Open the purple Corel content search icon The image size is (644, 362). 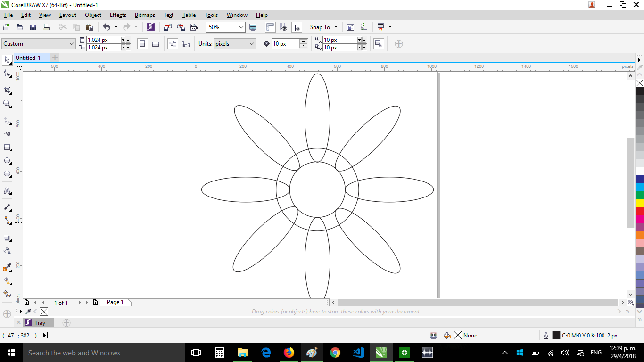coord(150,27)
